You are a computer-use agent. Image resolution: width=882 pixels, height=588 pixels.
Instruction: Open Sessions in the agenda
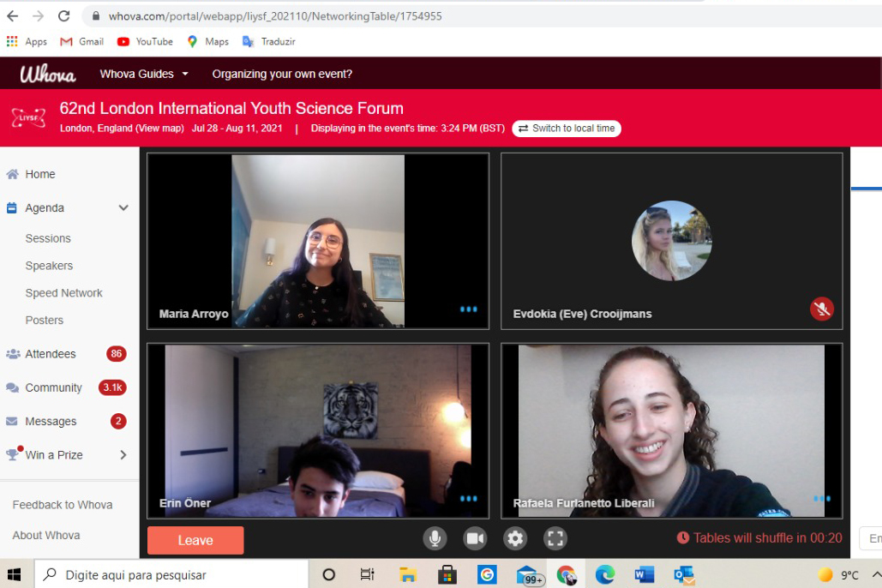tap(48, 238)
